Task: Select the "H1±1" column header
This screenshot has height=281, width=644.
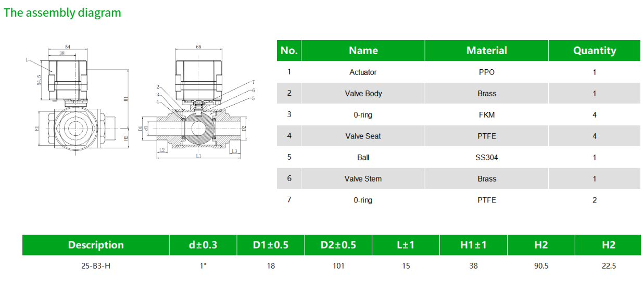Action: (x=473, y=245)
